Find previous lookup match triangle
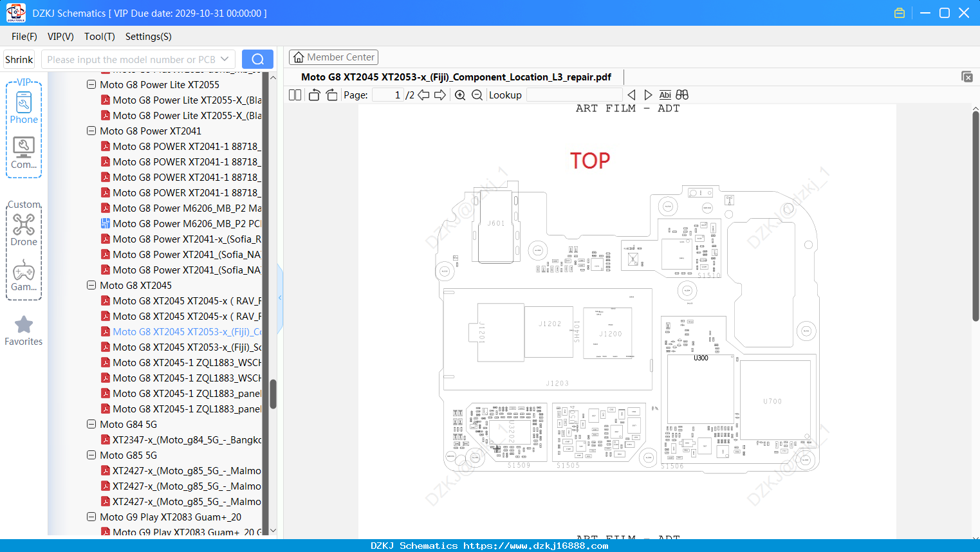 tap(631, 95)
